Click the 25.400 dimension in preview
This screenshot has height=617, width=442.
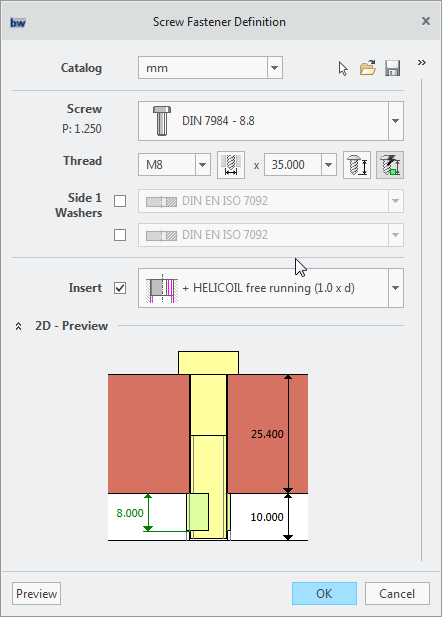pyautogui.click(x=267, y=434)
